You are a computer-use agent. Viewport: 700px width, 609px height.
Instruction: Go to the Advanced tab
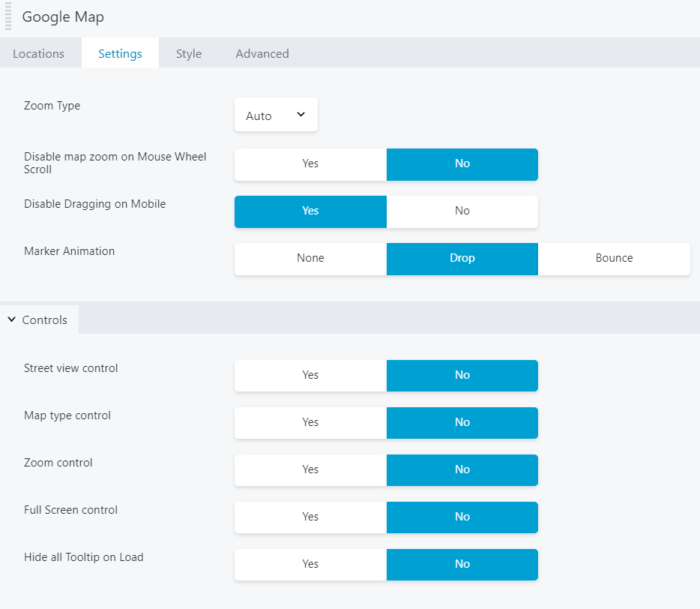click(262, 54)
